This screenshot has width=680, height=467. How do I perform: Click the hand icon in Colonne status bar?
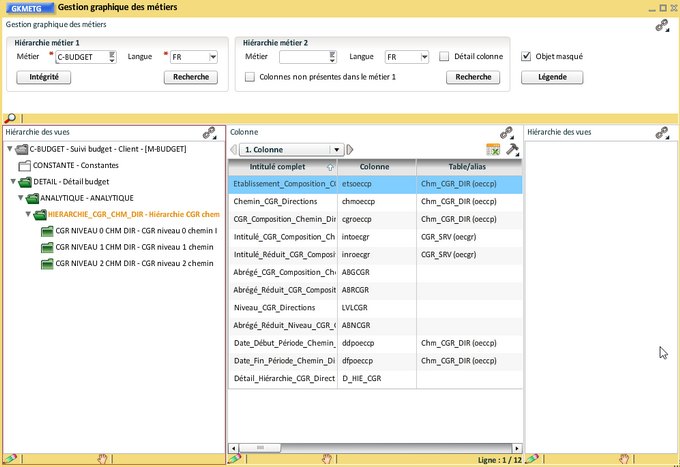(x=326, y=459)
